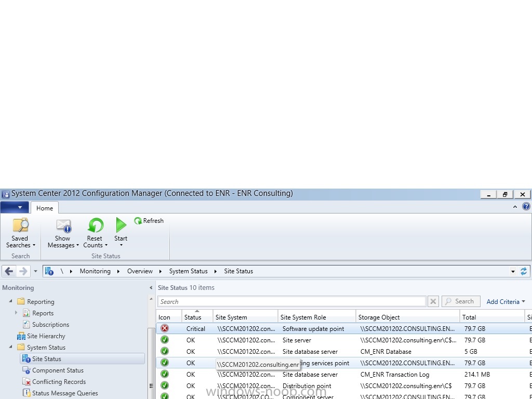Click the root node icon in breadcrumb

(49, 271)
